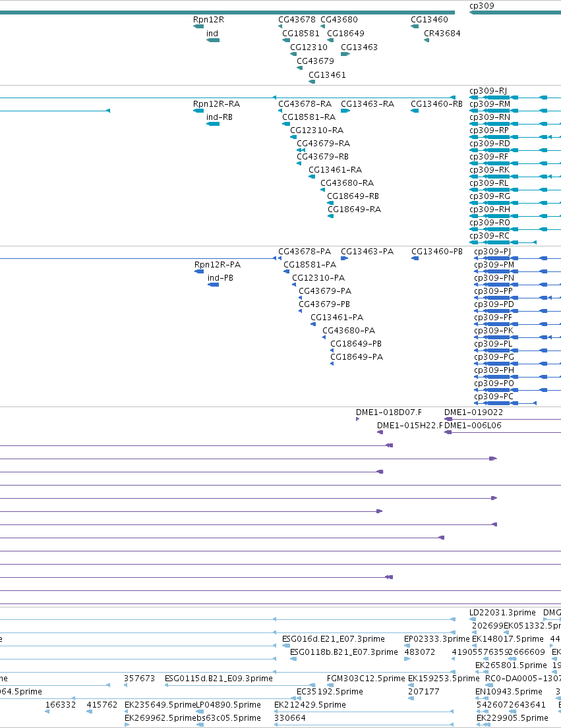Viewport: 561px width, 728px height.
Task: Select gene CG13463
Action: pos(345,54)
